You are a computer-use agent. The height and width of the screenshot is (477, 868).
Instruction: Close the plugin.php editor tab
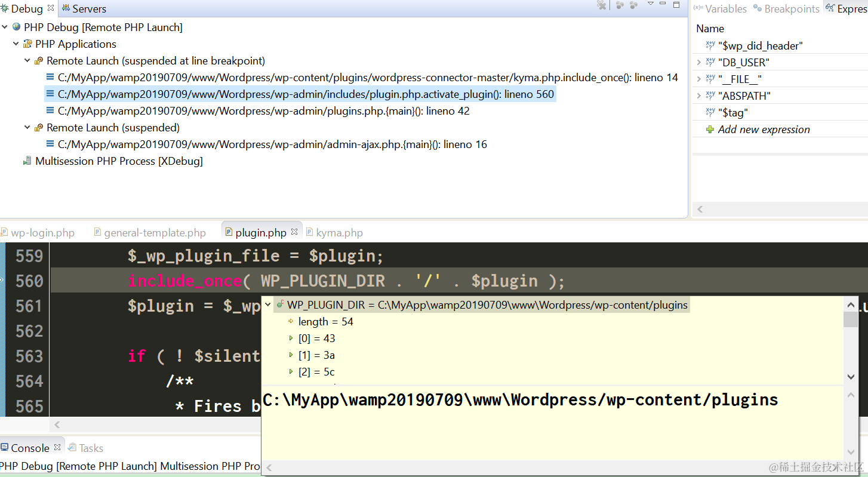(294, 232)
